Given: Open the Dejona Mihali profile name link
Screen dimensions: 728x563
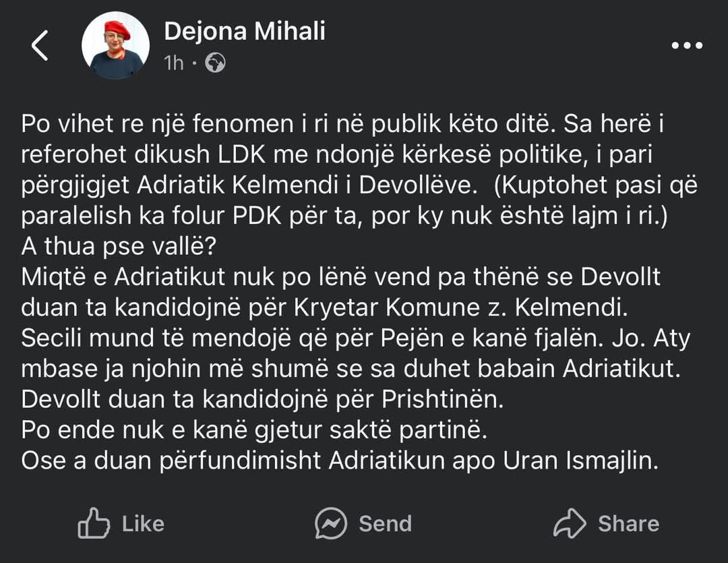Looking at the screenshot, I should tap(245, 31).
